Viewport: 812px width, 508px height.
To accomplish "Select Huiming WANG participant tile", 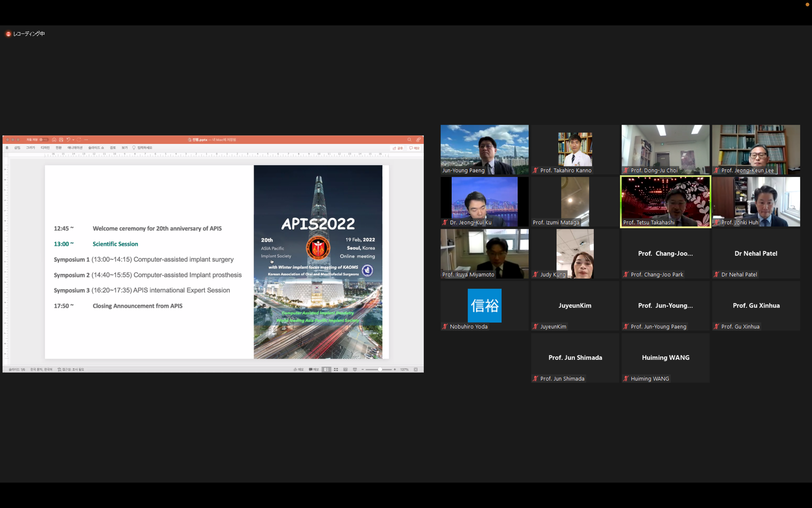I will [x=665, y=358].
